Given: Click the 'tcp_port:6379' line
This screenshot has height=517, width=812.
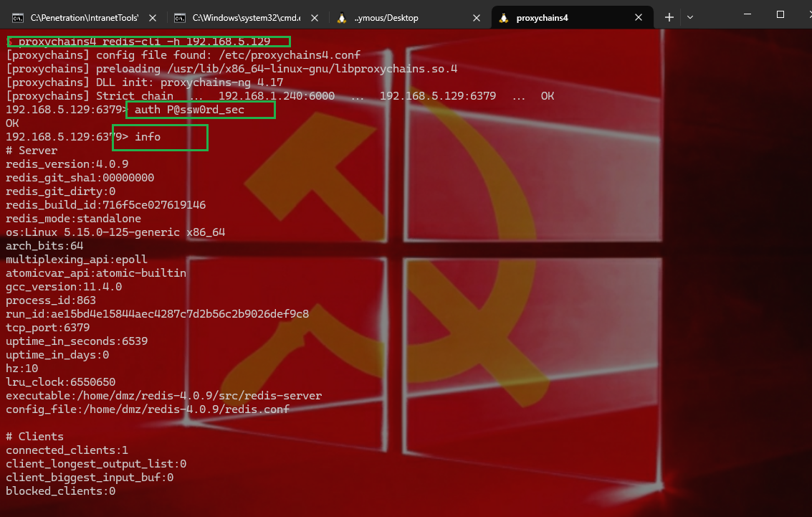Looking at the screenshot, I should 47,328.
